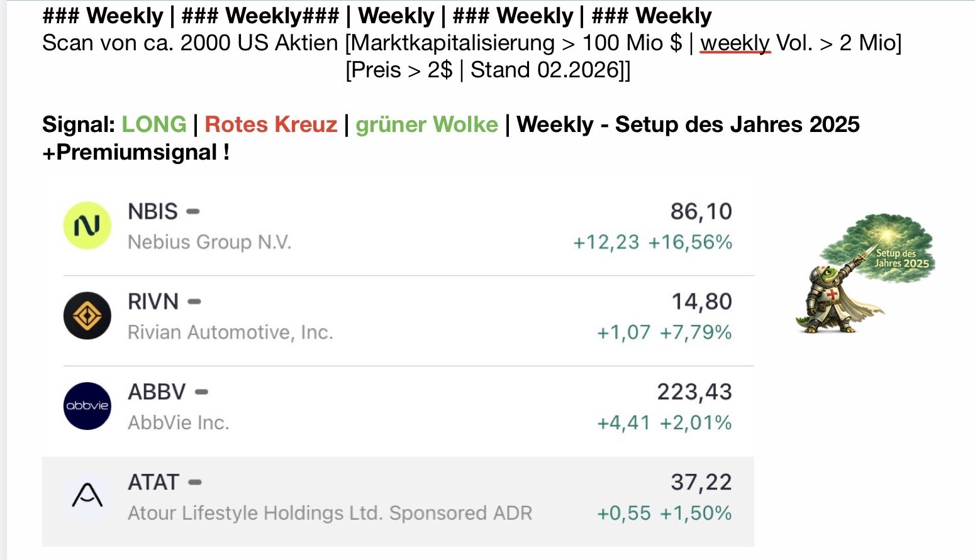Click the dash icon beside NBIS
Screen dimensions: 975x560
click(193, 212)
